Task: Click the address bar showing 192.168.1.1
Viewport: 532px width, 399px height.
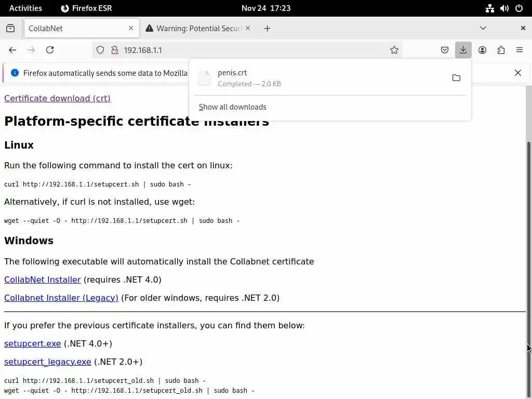Action: tap(247, 50)
